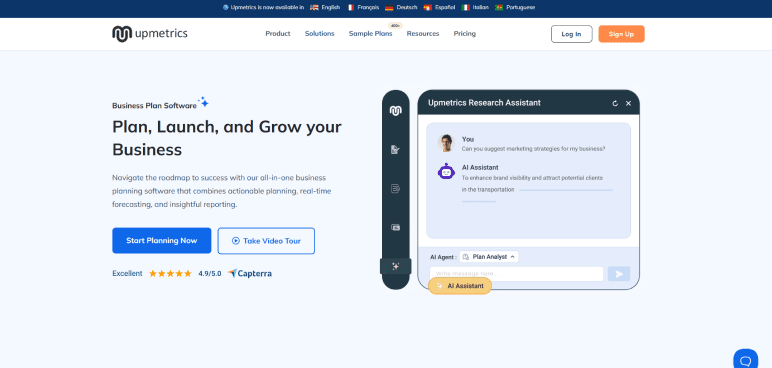Select Español language link
Image resolution: width=772 pixels, height=368 pixels.
(x=439, y=7)
